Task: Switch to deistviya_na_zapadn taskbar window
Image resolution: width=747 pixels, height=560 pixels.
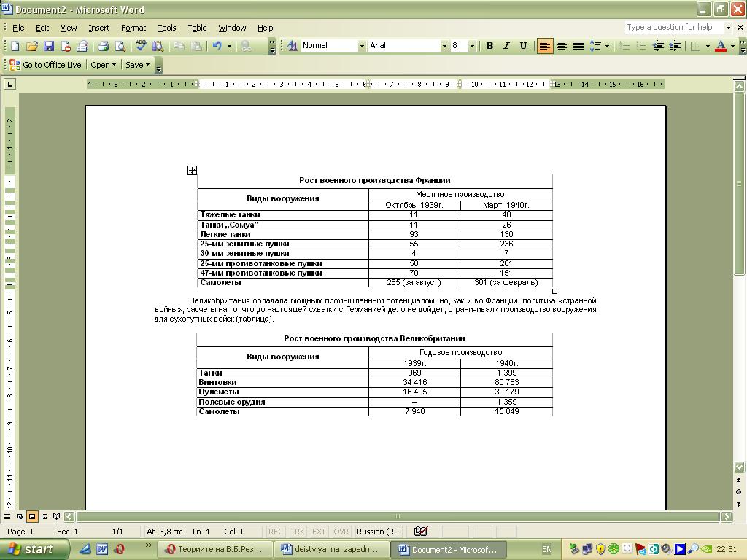Action: pos(331,549)
